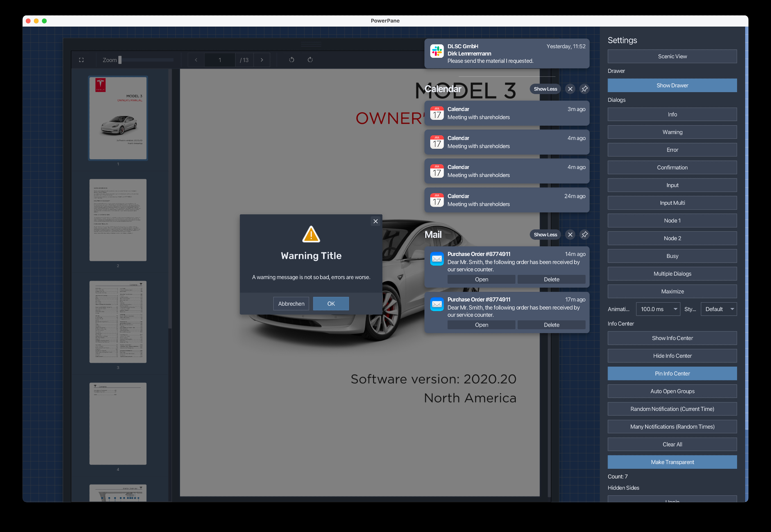The width and height of the screenshot is (771, 532).
Task: Pin the Calendar notification group
Action: point(584,89)
